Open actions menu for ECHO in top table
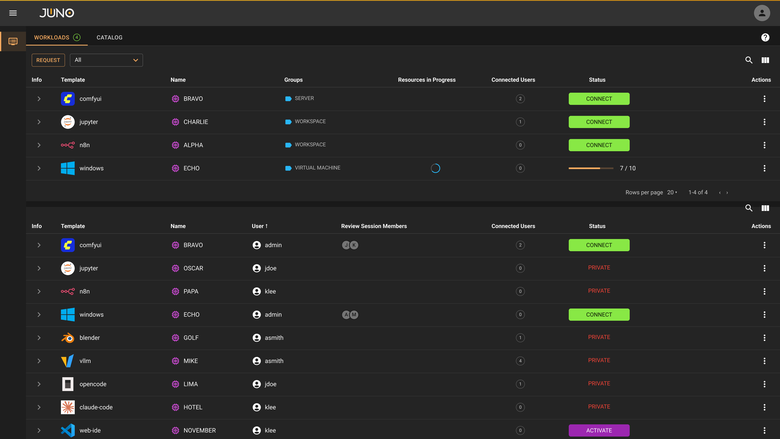The width and height of the screenshot is (780, 439). (765, 169)
